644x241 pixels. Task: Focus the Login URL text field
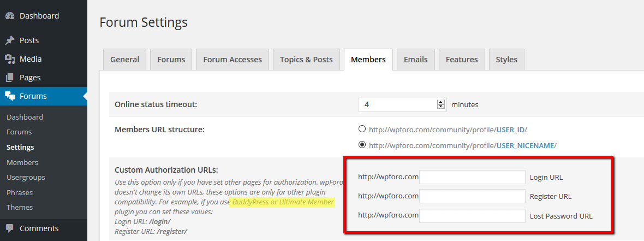click(x=472, y=177)
